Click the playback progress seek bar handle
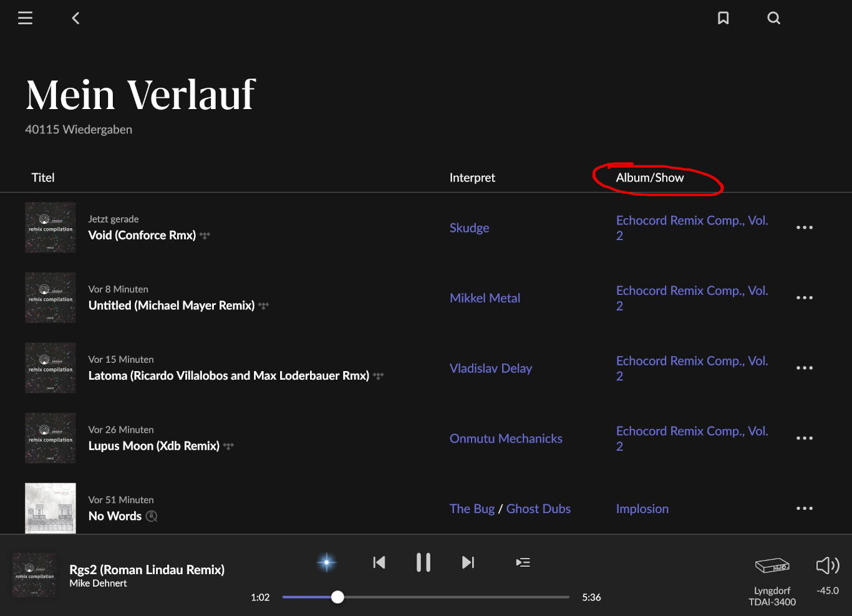The width and height of the screenshot is (852, 616). [x=337, y=597]
